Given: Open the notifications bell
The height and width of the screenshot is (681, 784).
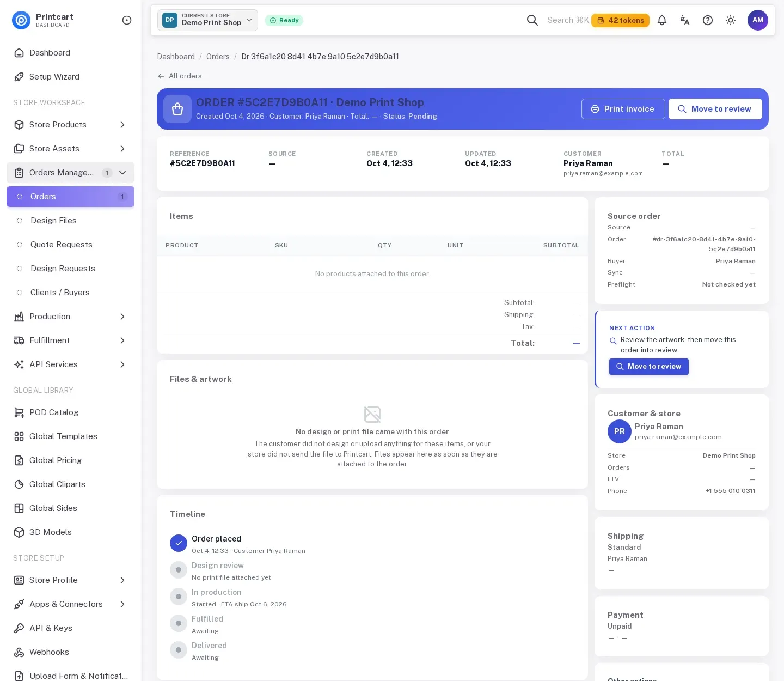Looking at the screenshot, I should click(662, 20).
